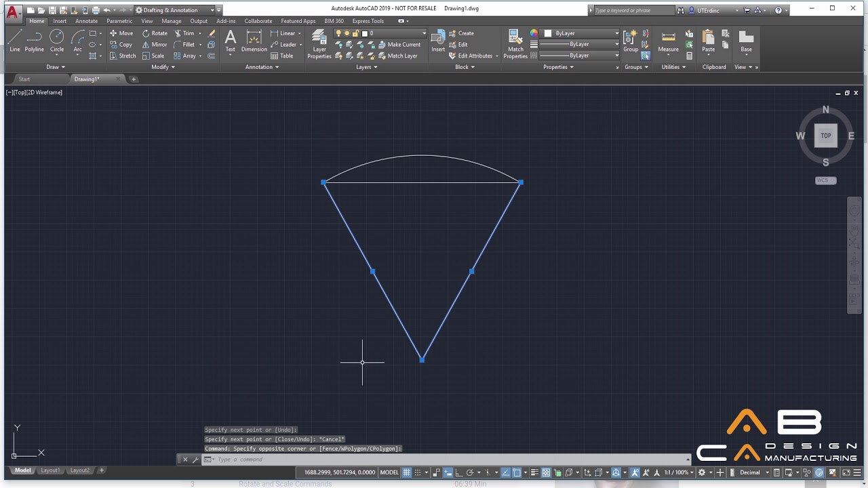Switch to the Express Tools tab
Screen dimensions: 868x488
pyautogui.click(x=368, y=21)
